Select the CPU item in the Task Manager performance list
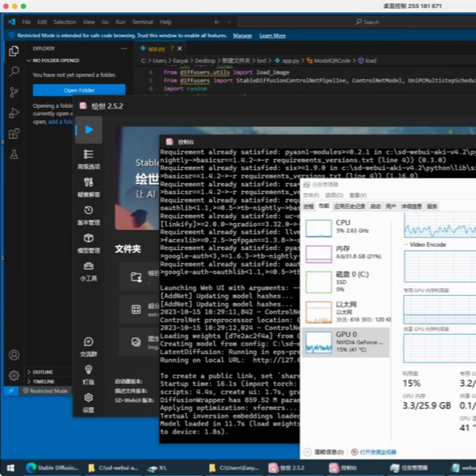This screenshot has height=476, width=476. tap(346, 227)
